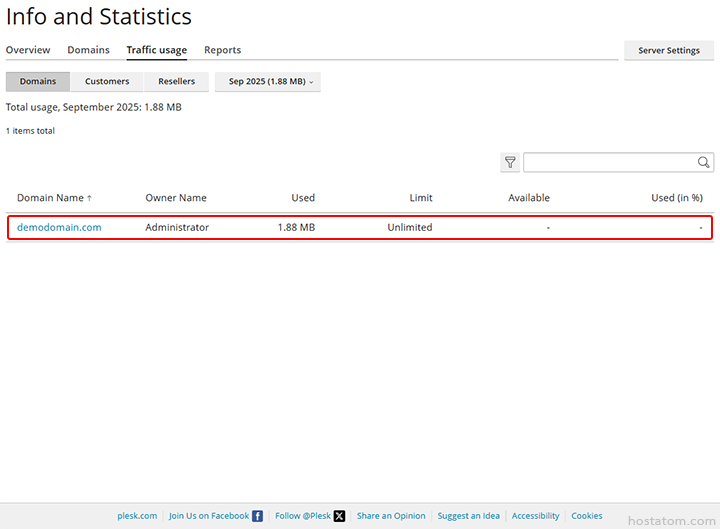Click the X (Twitter) icon in footer
The image size is (720, 529).
pos(339,516)
